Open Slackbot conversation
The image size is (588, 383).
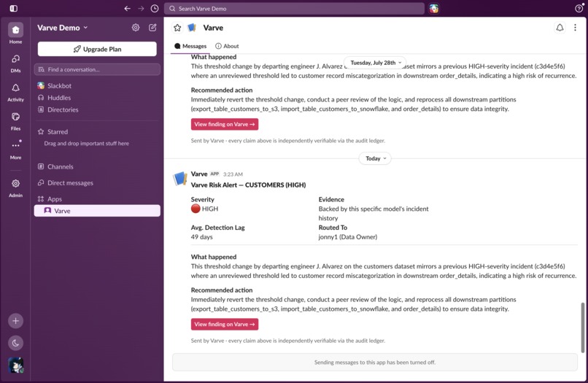97,85
